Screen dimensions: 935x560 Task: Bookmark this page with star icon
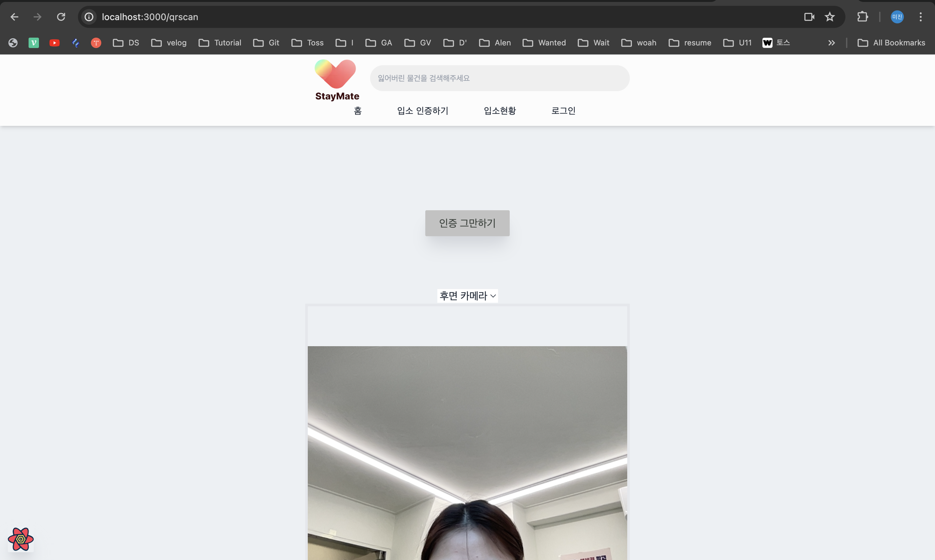pyautogui.click(x=829, y=17)
